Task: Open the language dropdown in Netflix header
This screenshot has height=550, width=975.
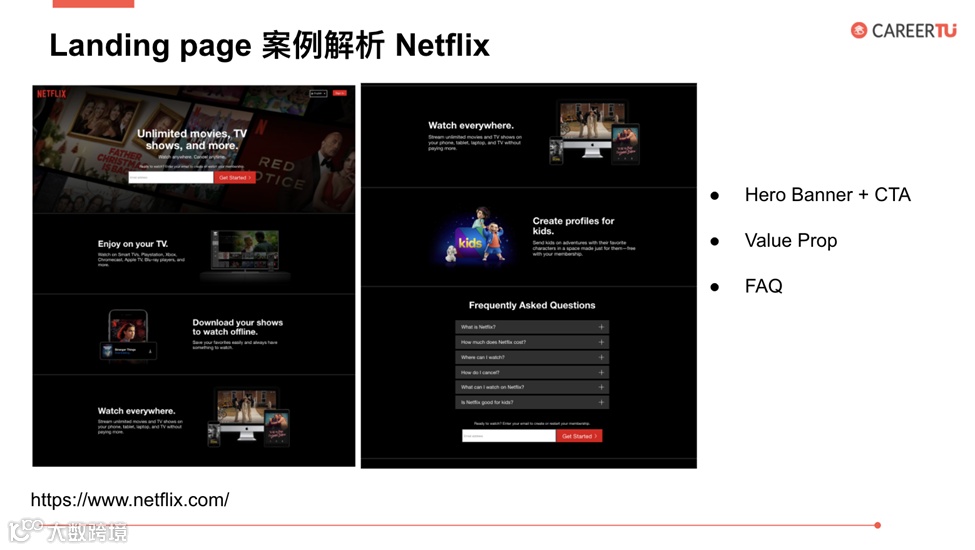Action: pos(318,93)
